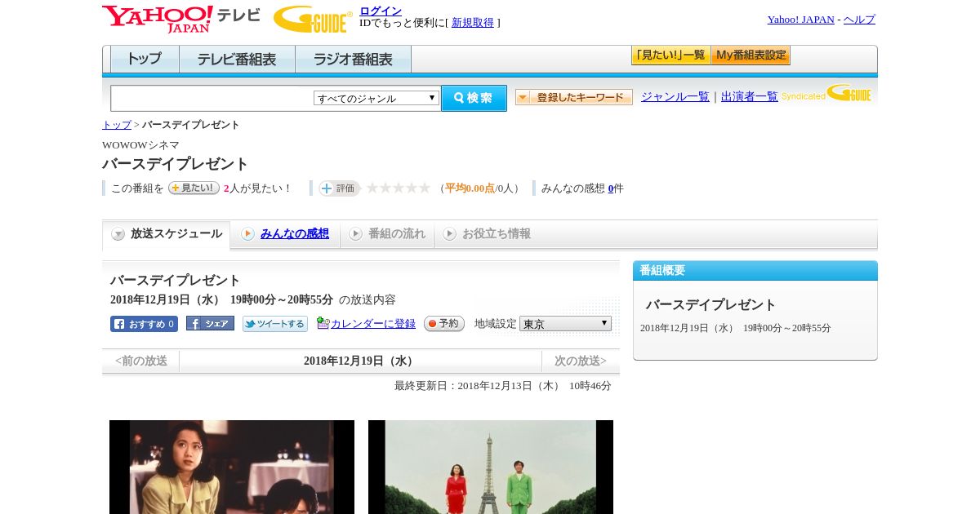Click the orange play icon beside みんなの感想

(x=247, y=234)
